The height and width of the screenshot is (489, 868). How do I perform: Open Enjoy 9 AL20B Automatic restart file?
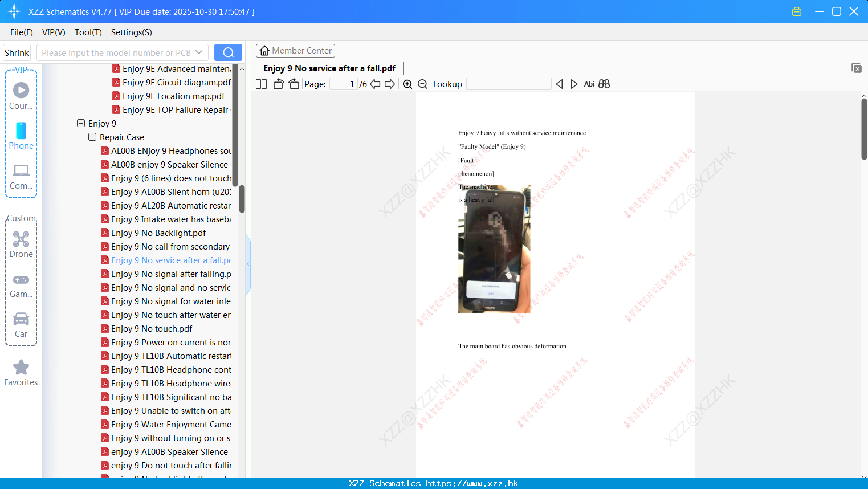tap(166, 206)
